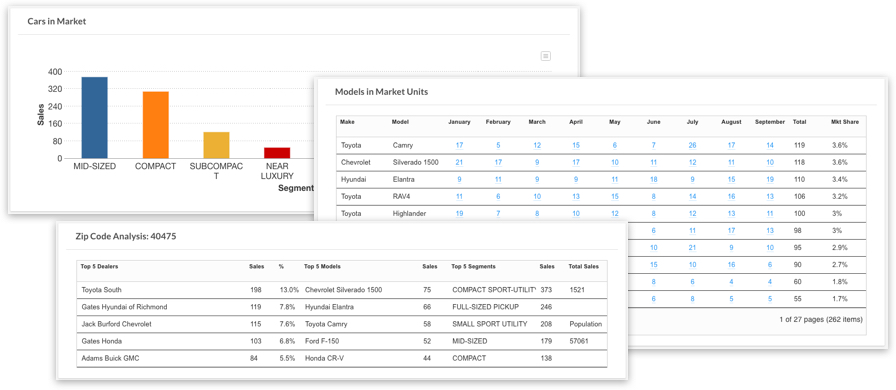Select FULL-SIZED PICKUP segment cell

click(485, 307)
